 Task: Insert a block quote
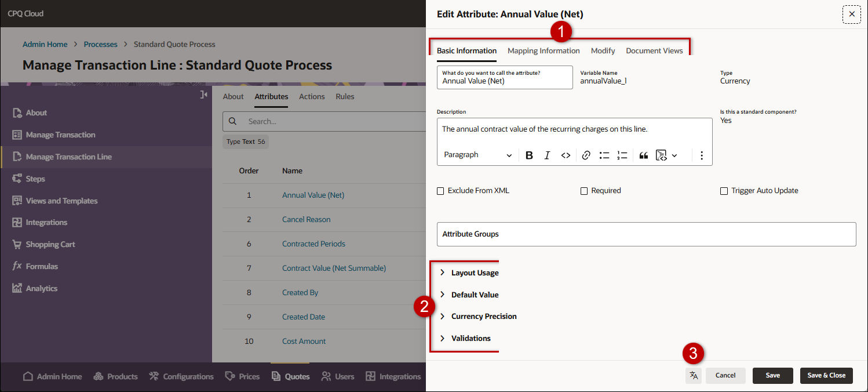(x=643, y=155)
